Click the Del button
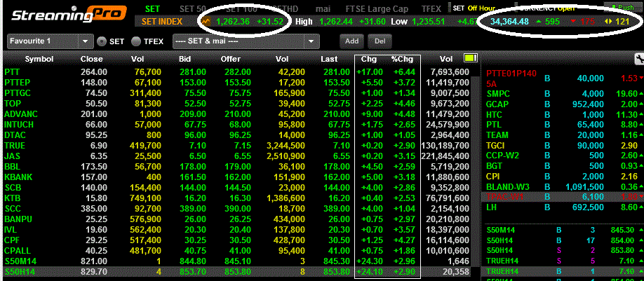This screenshot has height=281, width=644. coord(380,41)
